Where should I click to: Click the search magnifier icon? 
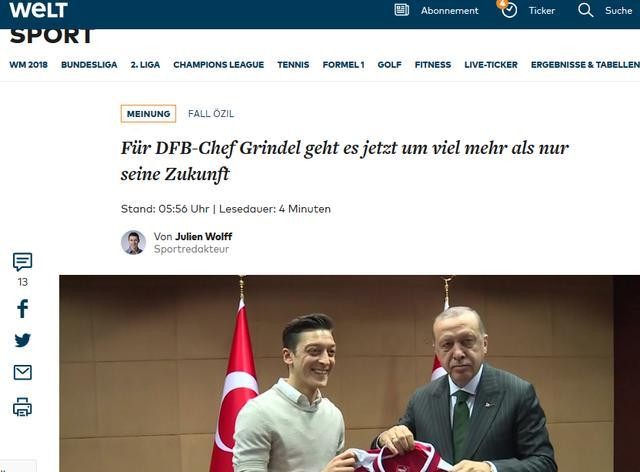(x=585, y=10)
